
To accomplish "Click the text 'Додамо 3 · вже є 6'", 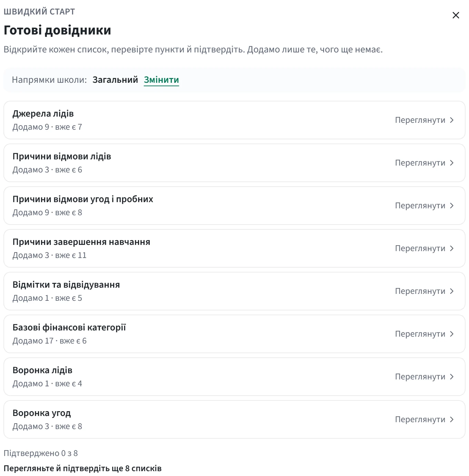I will 47,170.
